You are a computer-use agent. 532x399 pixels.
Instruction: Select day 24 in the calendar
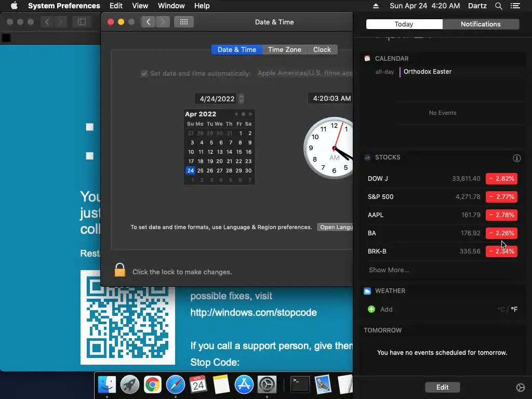pyautogui.click(x=191, y=170)
